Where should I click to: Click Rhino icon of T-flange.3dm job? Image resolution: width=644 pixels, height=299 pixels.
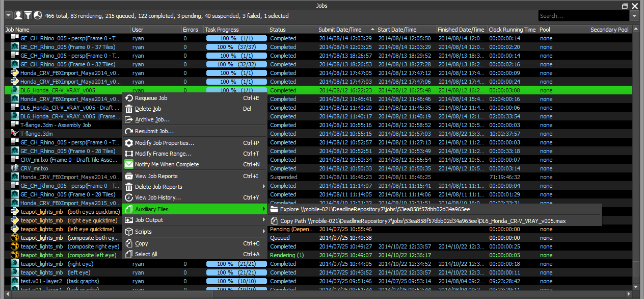15,134
